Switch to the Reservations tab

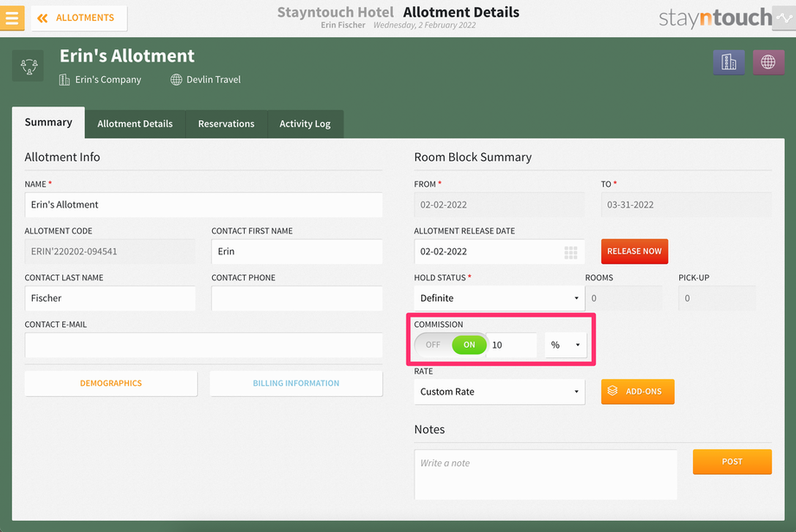point(227,124)
